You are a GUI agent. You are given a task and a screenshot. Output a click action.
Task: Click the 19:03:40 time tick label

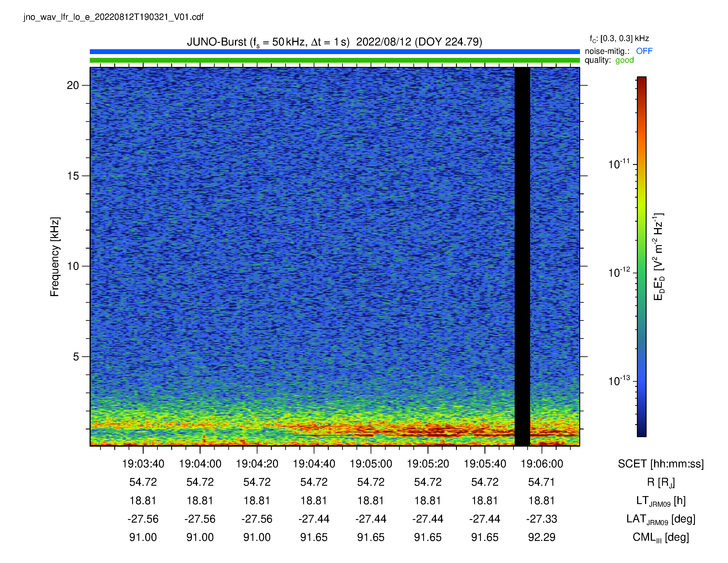(143, 464)
